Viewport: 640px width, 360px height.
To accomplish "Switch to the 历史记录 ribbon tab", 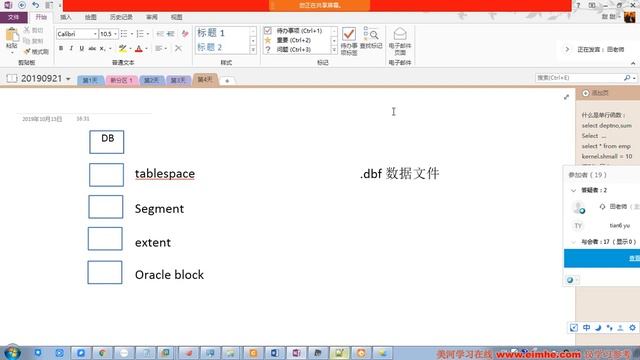I will coord(121,17).
